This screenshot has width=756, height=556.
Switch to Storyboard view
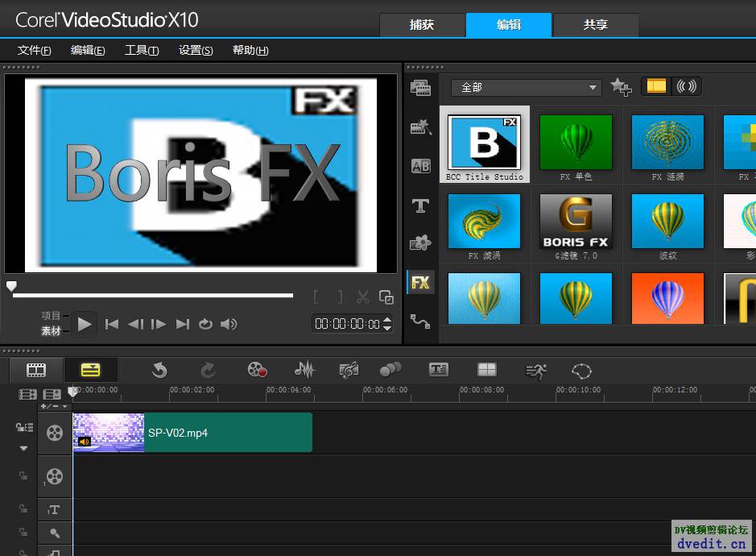click(36, 370)
